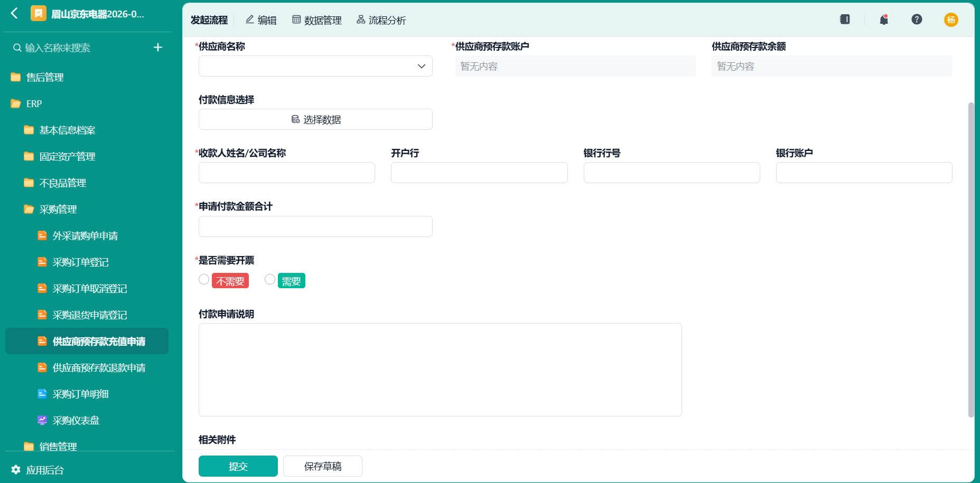Viewport: 980px width, 483px height.
Task: Click the 采购订单取消登记 form icon
Action: (42, 288)
